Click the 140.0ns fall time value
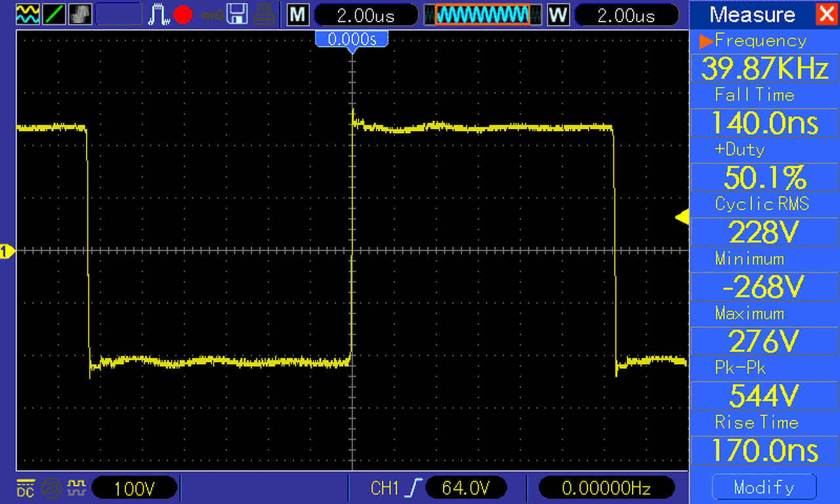 [x=765, y=123]
